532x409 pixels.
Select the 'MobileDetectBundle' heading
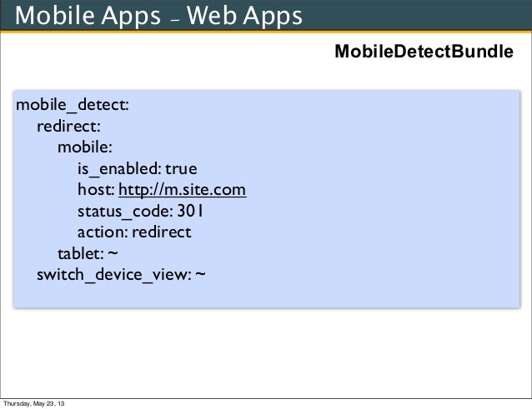pyautogui.click(x=424, y=52)
